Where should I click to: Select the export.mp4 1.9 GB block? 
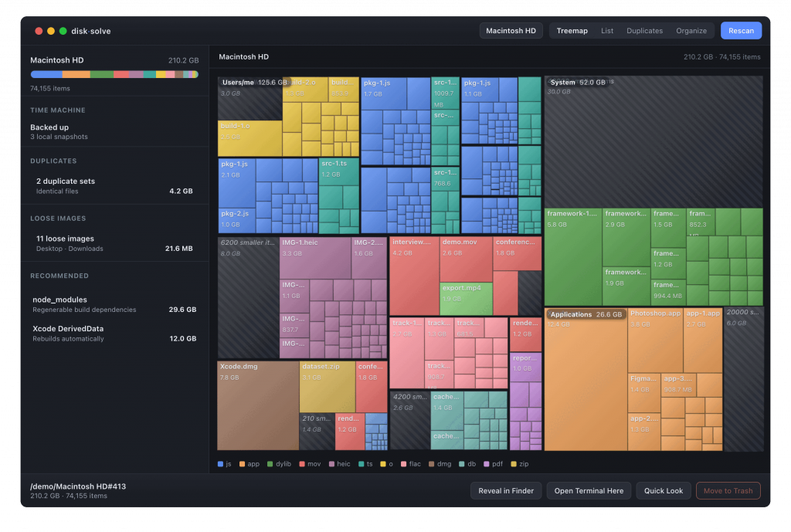coord(466,299)
